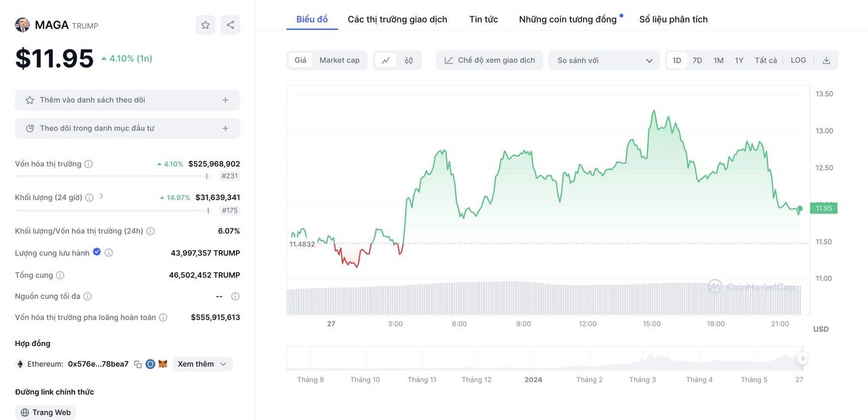Click the star favorite icon next to MAGA

click(205, 25)
